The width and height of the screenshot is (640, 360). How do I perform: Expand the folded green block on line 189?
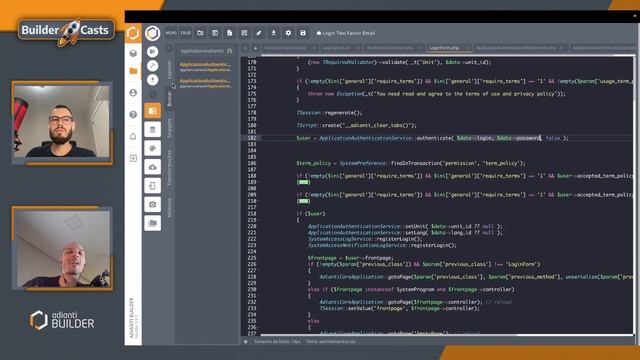coord(303,182)
